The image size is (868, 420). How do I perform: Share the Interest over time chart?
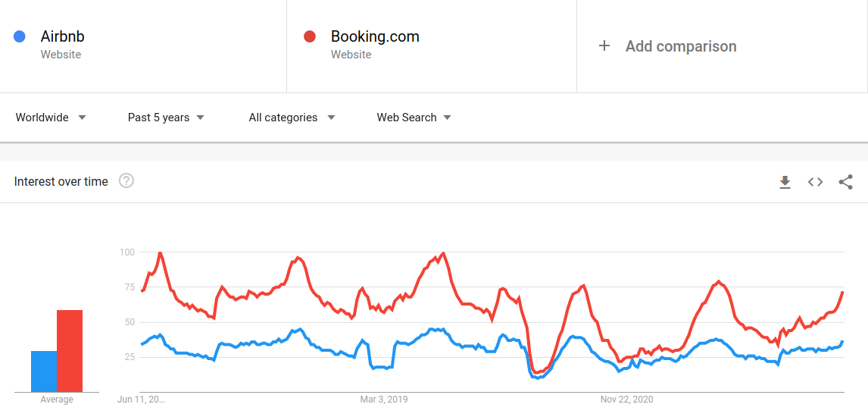845,182
